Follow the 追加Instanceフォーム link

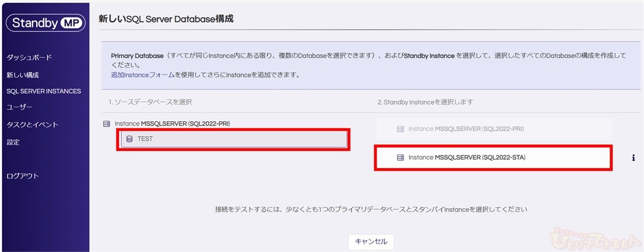coord(143,75)
